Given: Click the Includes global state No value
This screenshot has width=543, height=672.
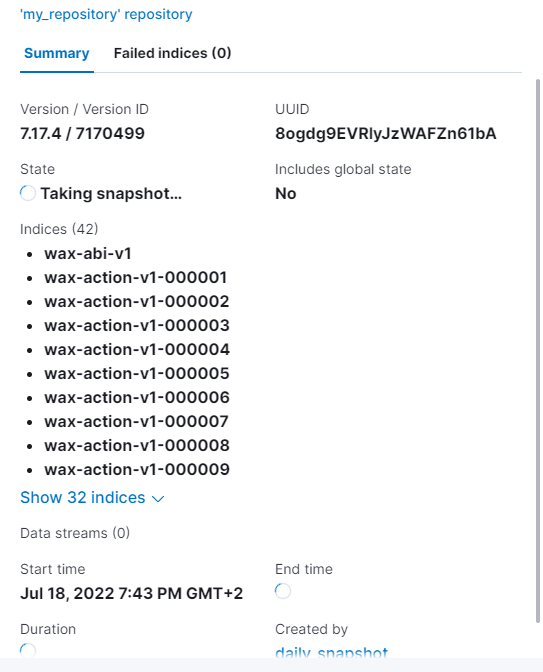Looking at the screenshot, I should (x=285, y=194).
